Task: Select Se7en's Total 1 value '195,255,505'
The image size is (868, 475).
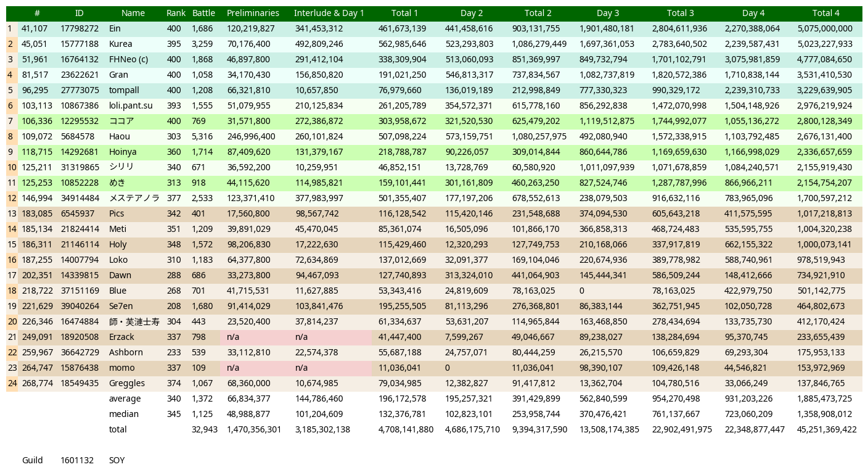Action: tap(402, 306)
